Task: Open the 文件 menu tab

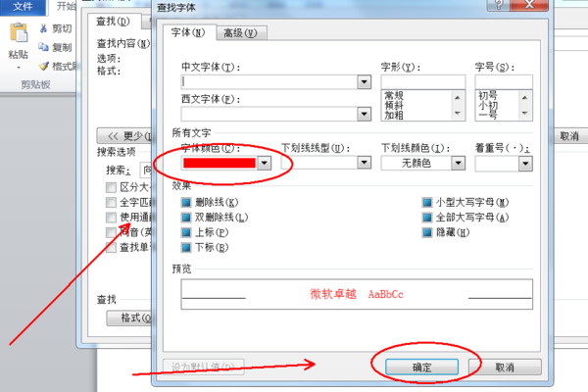Action: [23, 7]
